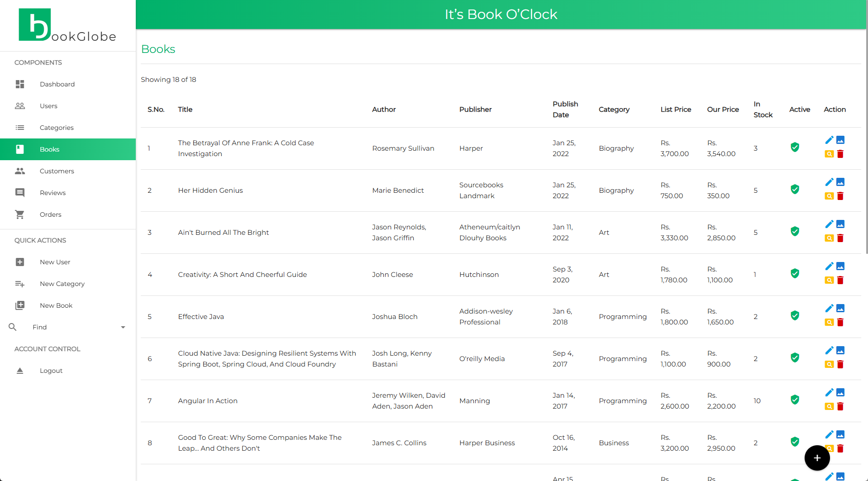The height and width of the screenshot is (481, 868).
Task: Deactivate 'The Betrayal Of Anne Frank'
Action: [x=795, y=147]
